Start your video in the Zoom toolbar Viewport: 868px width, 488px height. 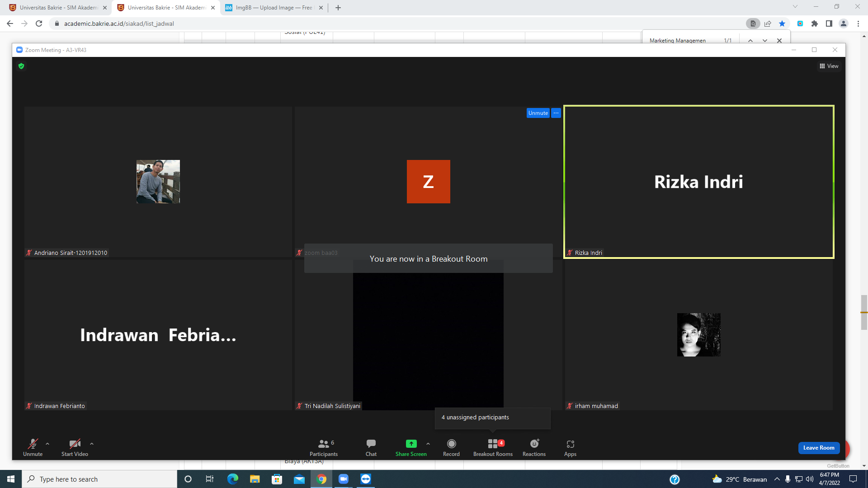pos(75,447)
